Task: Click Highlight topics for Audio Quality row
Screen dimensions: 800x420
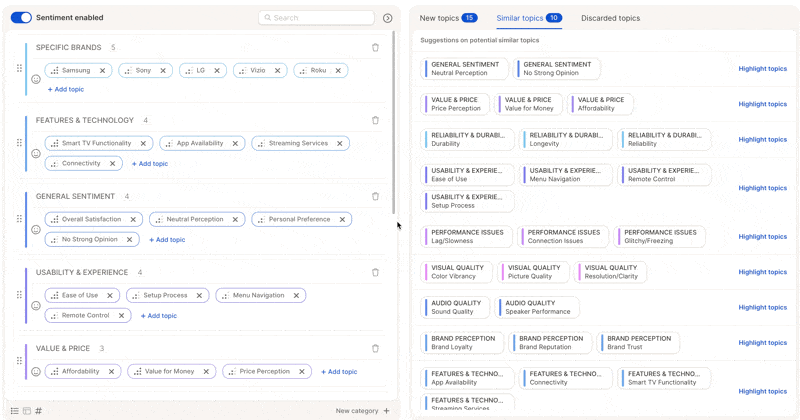Action: tap(762, 307)
